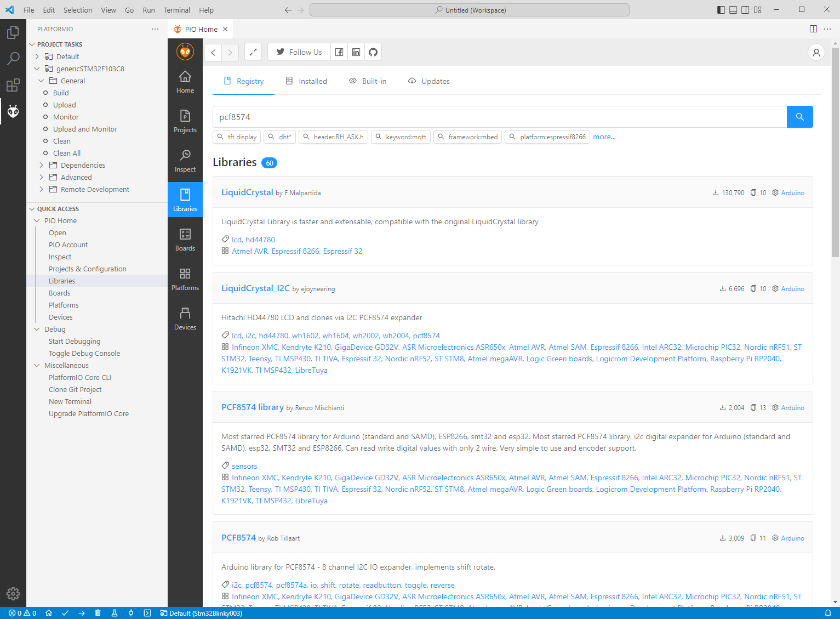
Task: Close the PIO Home tab
Action: click(225, 29)
